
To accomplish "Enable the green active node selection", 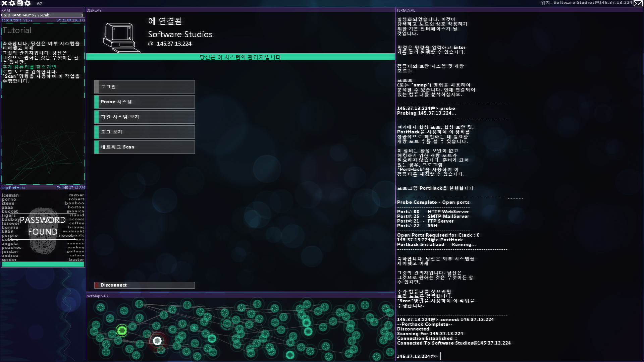I will (122, 330).
